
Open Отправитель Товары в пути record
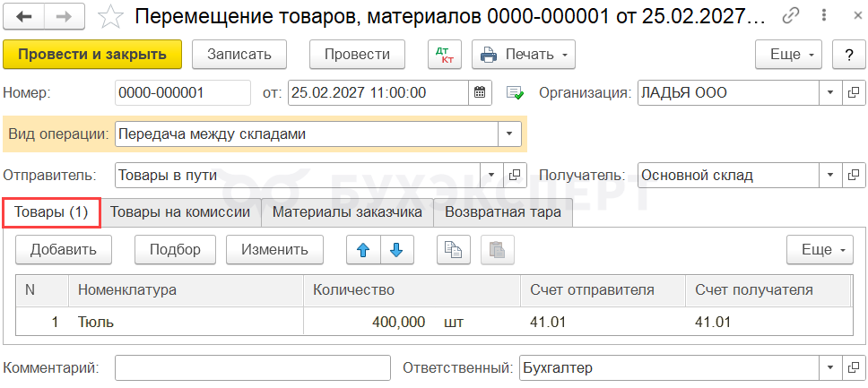tap(515, 176)
